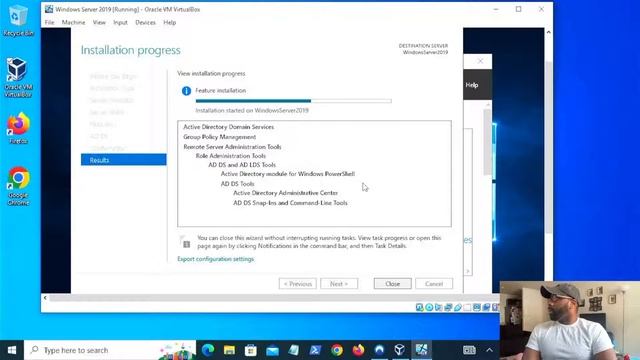Select AD DS Snap-Ins and Command-Line Tools
This screenshot has width=640, height=360.
(x=290, y=203)
